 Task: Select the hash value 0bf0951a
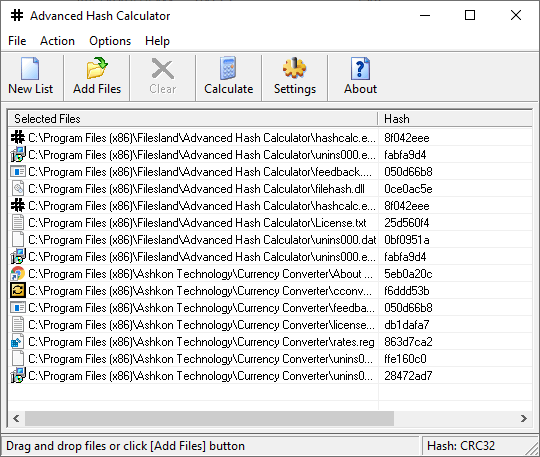point(407,239)
